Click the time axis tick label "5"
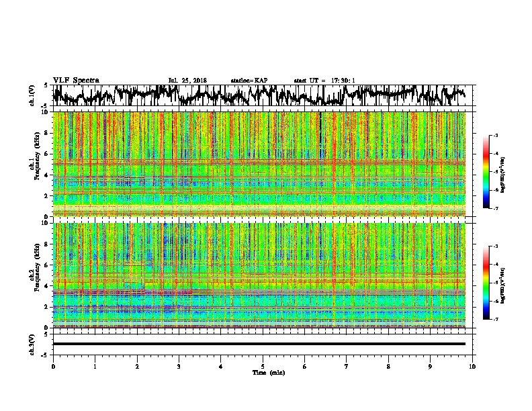Screen dimensions: 532x411 [263, 367]
